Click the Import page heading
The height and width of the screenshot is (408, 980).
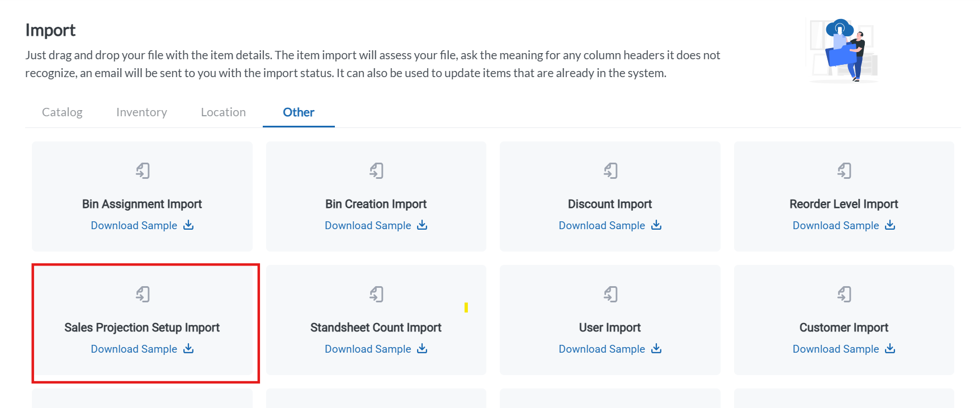[50, 30]
